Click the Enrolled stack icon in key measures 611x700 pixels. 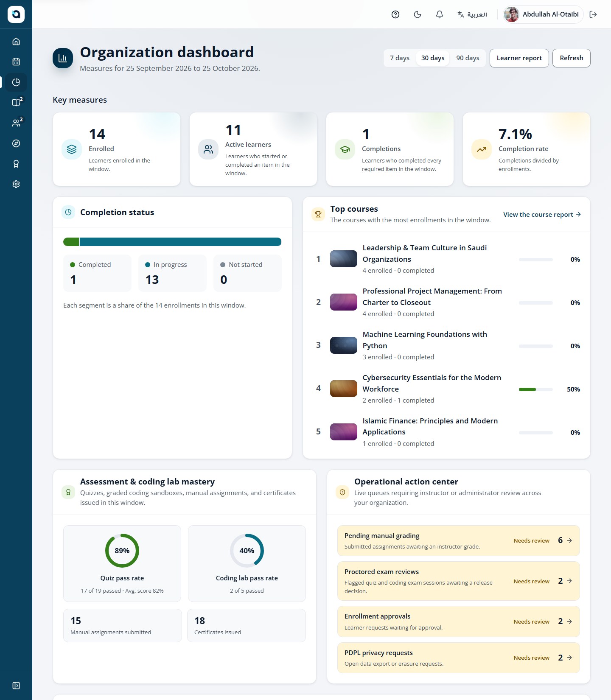(72, 149)
